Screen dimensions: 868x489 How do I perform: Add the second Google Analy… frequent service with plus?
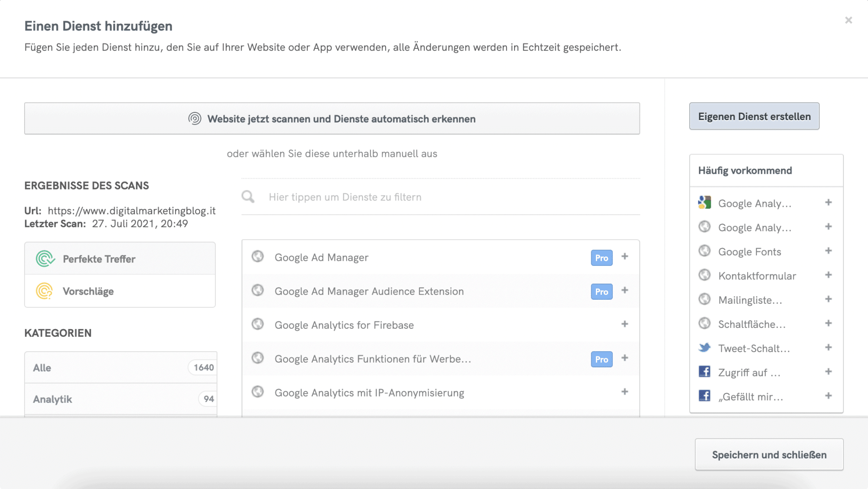[829, 227]
